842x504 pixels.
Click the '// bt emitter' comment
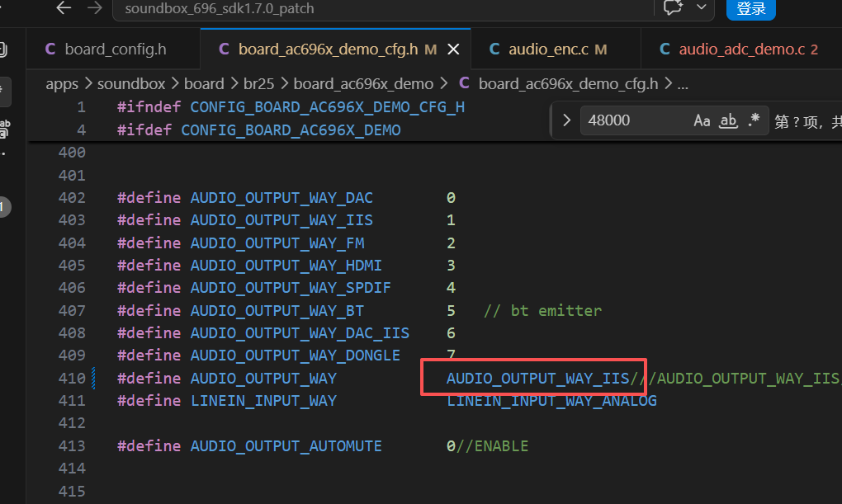pyautogui.click(x=542, y=311)
